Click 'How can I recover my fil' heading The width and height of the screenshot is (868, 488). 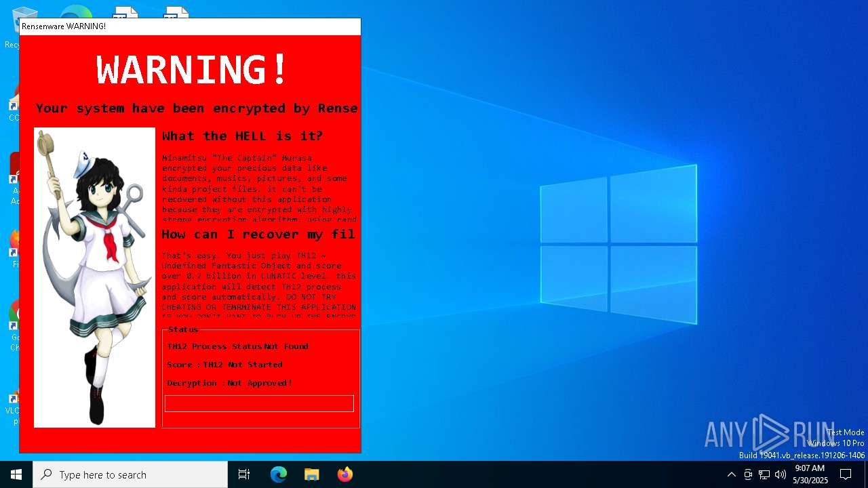point(258,235)
